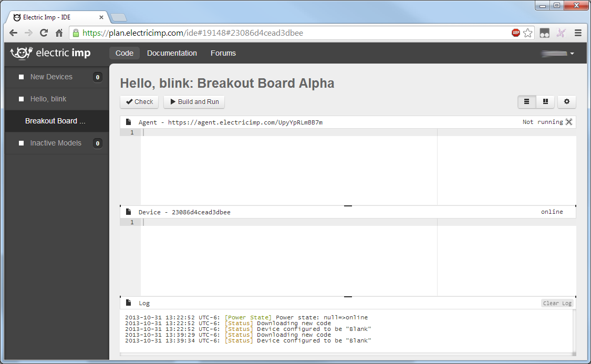Go back with browser back arrow

pyautogui.click(x=14, y=33)
